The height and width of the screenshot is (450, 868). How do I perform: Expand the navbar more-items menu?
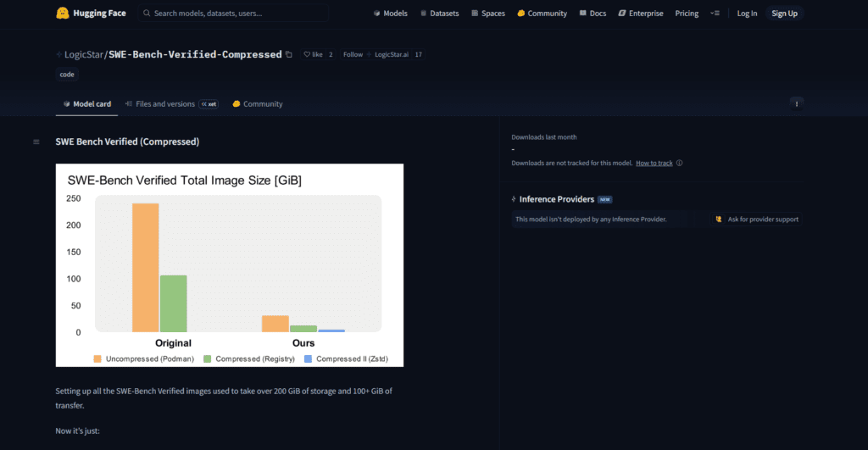click(715, 14)
